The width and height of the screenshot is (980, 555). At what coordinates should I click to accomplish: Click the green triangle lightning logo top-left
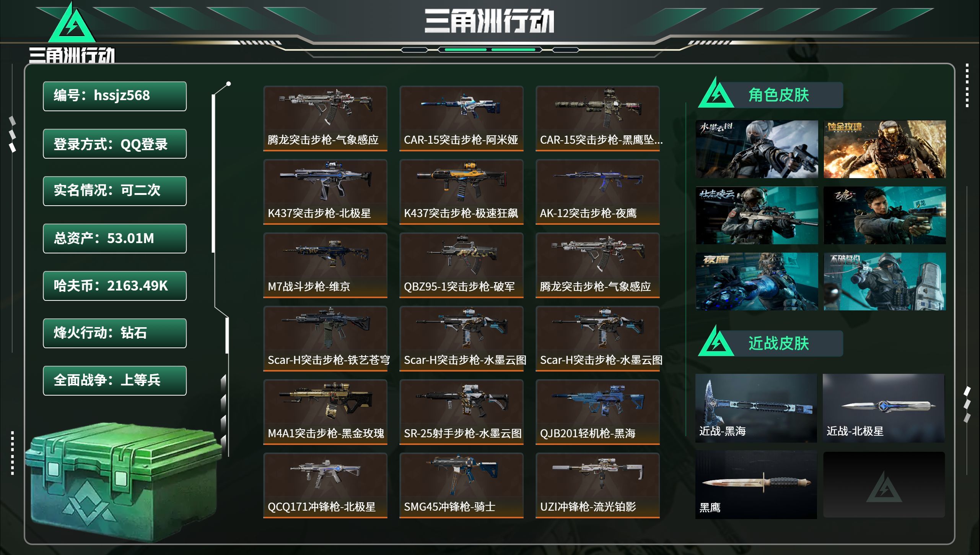click(72, 24)
